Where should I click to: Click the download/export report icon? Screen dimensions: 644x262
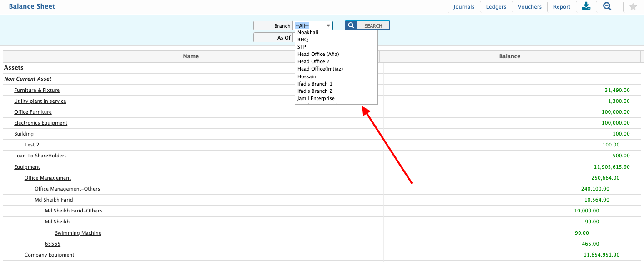586,6
